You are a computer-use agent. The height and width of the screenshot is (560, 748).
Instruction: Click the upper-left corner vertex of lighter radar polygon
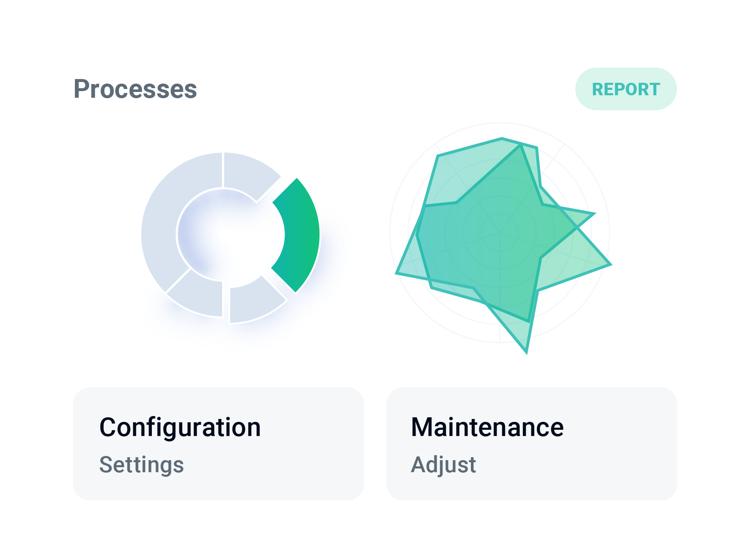(x=438, y=156)
